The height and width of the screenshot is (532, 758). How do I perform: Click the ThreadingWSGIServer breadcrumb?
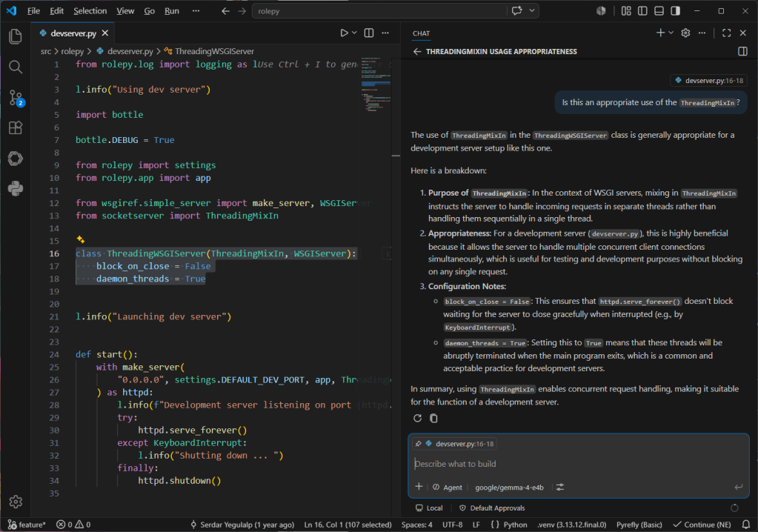[x=209, y=51]
